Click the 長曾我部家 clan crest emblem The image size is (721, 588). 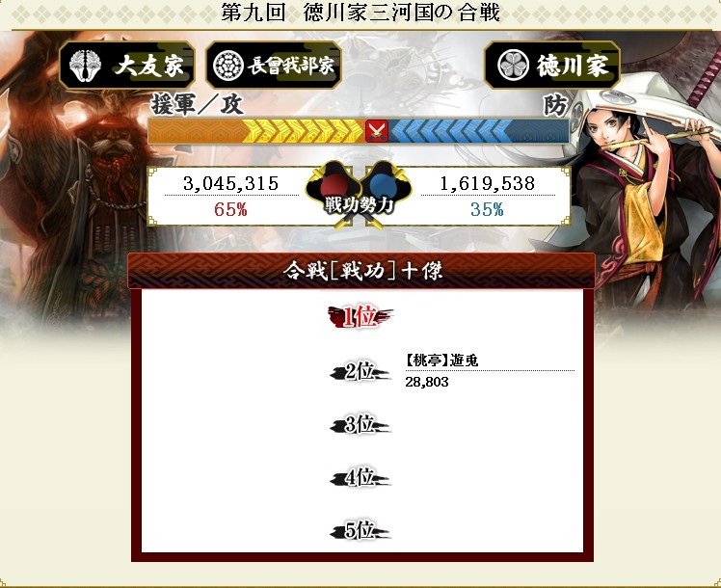(228, 66)
